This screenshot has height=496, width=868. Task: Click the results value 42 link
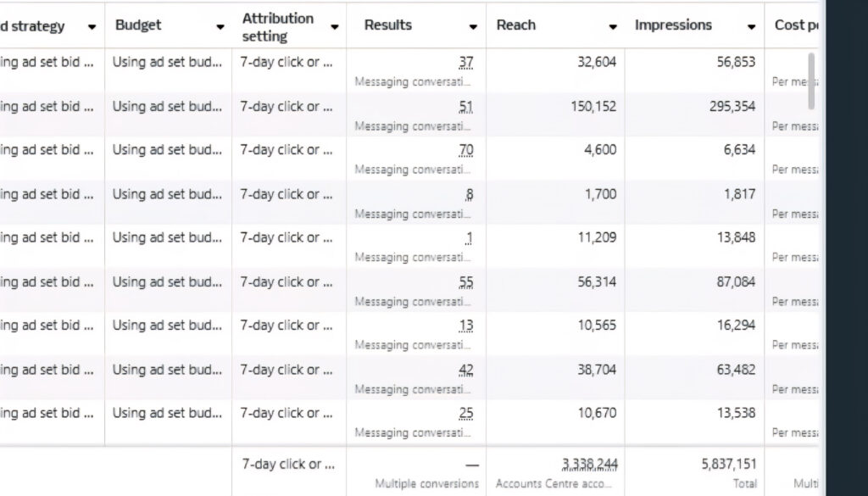pos(465,370)
